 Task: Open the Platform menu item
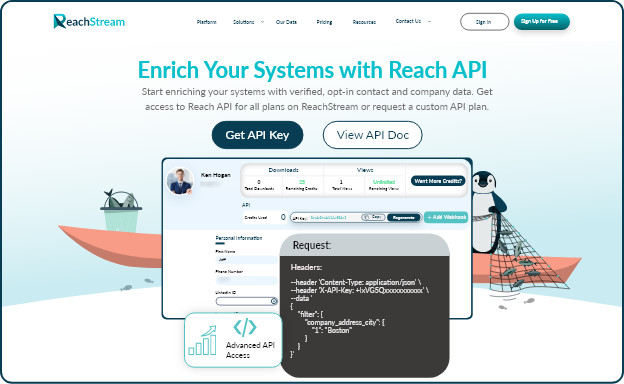[207, 22]
